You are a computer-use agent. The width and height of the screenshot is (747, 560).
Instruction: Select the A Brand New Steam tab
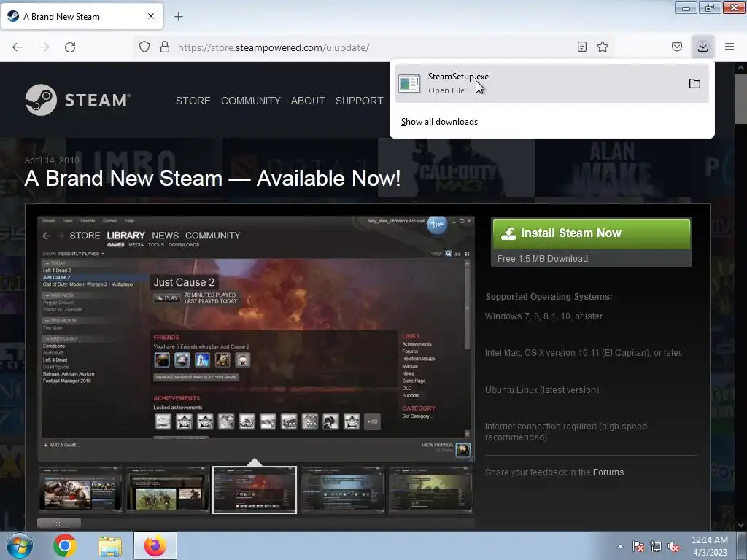82,16
